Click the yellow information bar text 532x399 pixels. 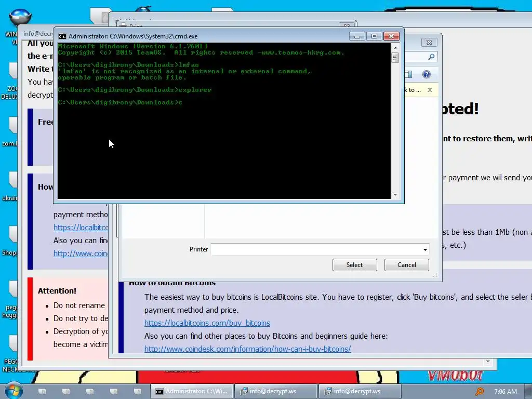(413, 90)
